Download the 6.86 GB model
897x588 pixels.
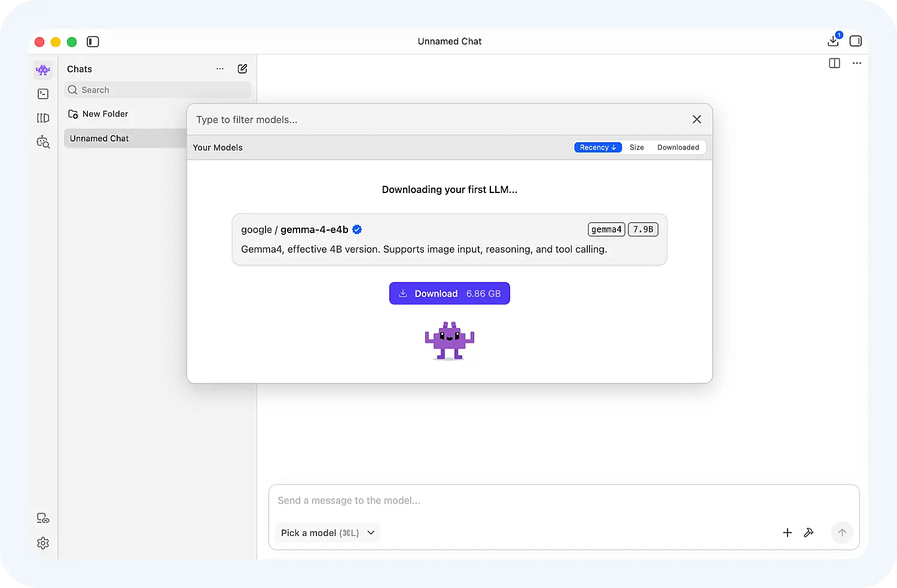(450, 293)
